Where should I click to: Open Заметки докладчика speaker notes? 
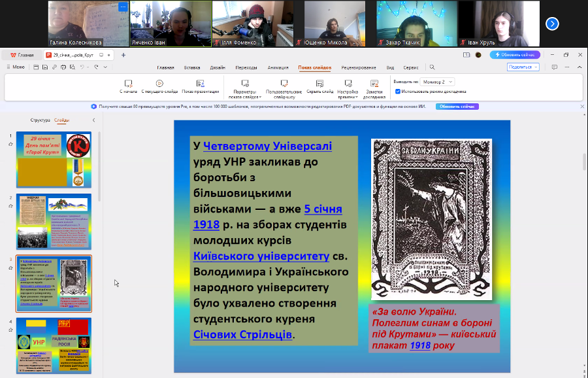374,89
